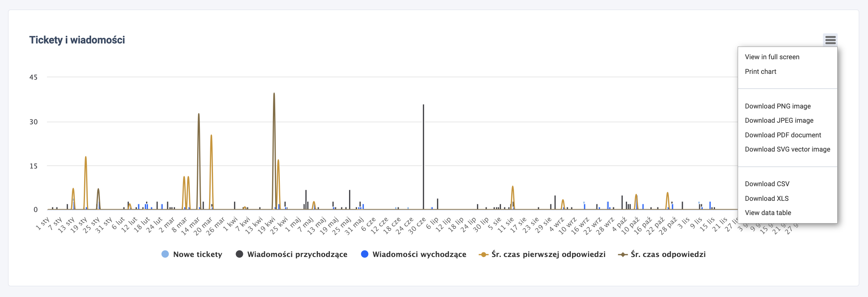Click the chart hamburger menu icon
Screen dimensions: 868x297
(830, 40)
